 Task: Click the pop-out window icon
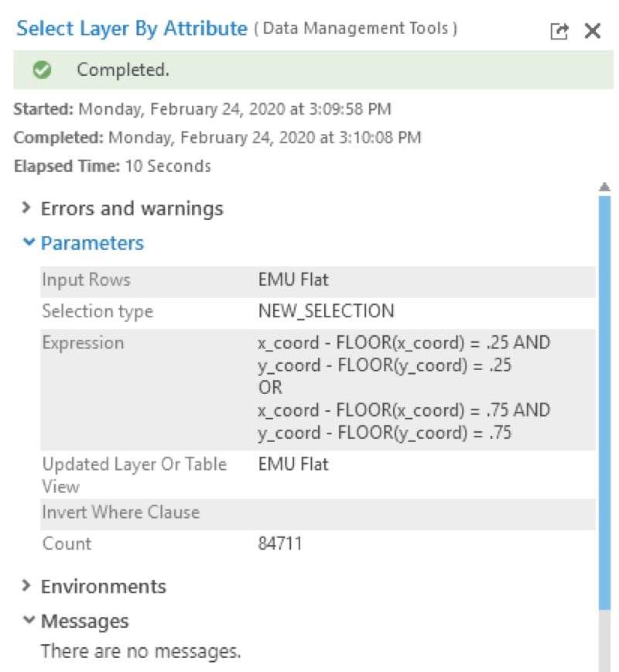pos(559,31)
